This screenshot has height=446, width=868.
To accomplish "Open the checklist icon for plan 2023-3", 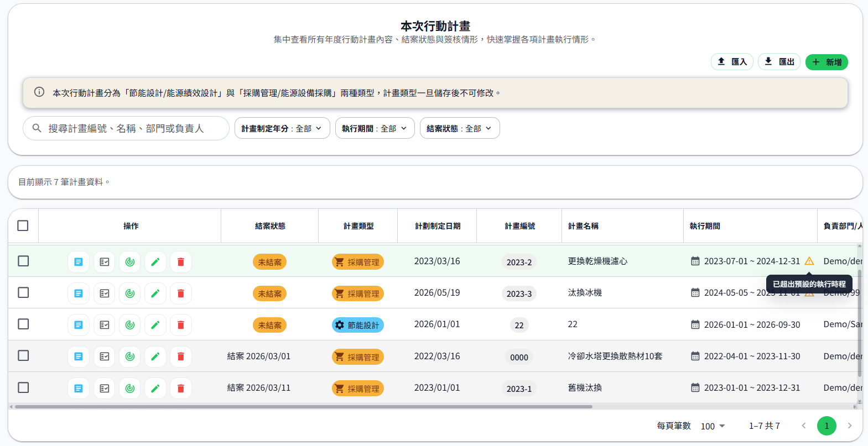I will coord(105,293).
